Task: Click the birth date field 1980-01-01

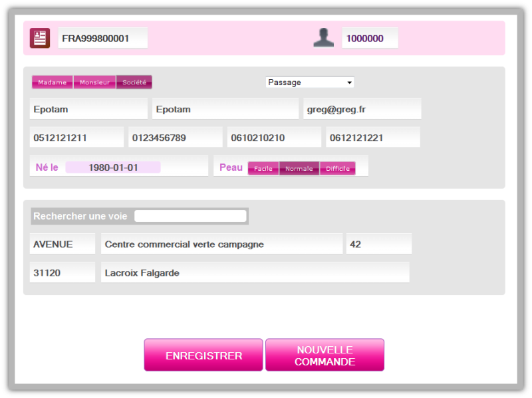Action: [x=113, y=167]
